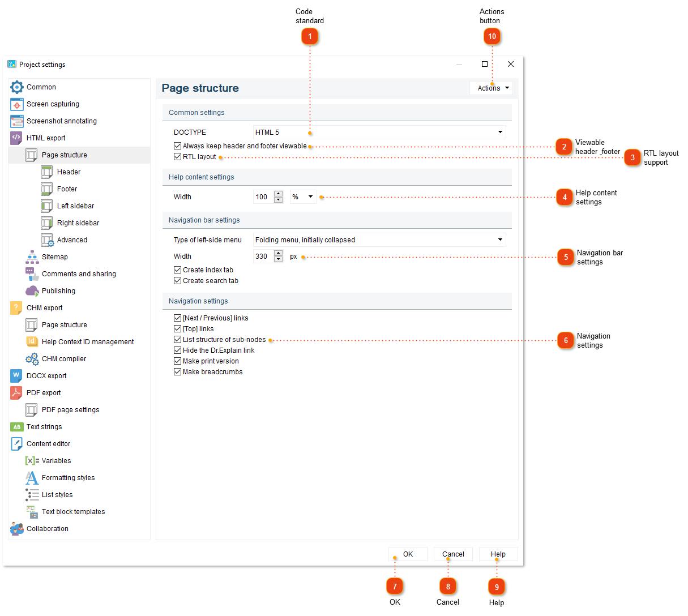The image size is (688, 616).
Task: Uncheck the RTL layout checkbox
Action: [178, 157]
